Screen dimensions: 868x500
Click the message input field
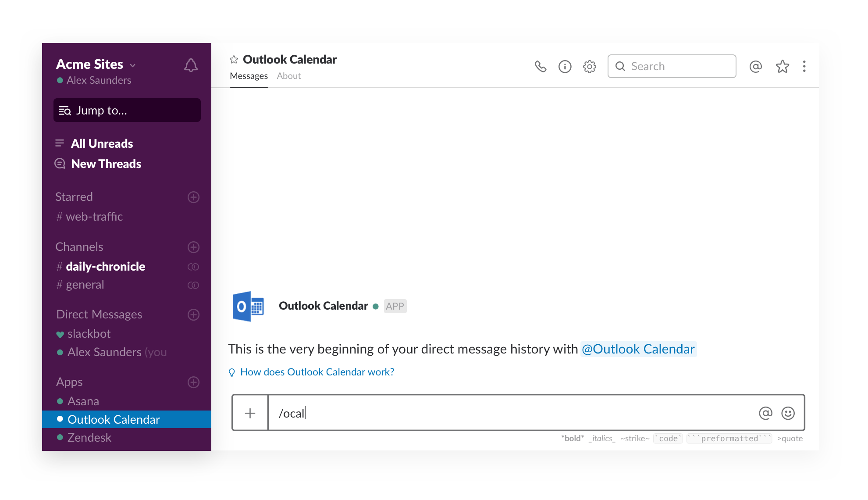pos(519,413)
